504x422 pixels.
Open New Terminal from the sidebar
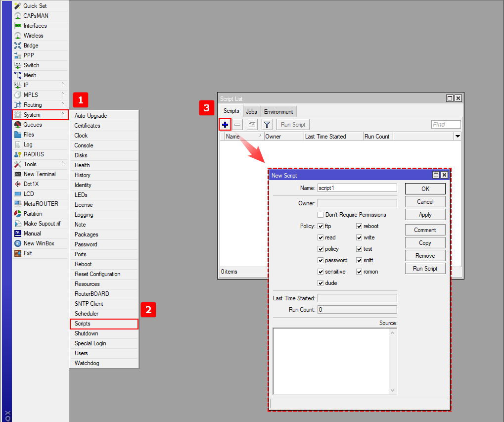[x=40, y=174]
